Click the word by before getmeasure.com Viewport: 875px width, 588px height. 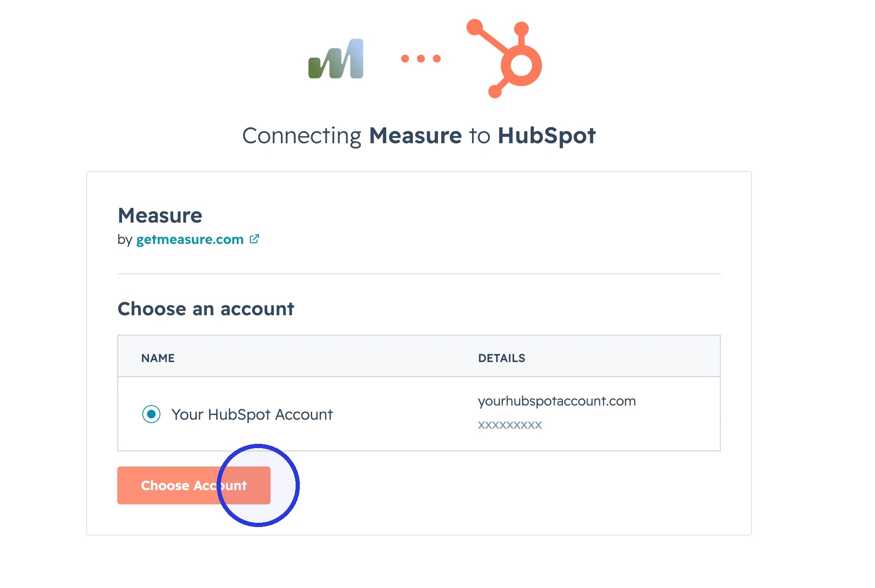click(124, 240)
